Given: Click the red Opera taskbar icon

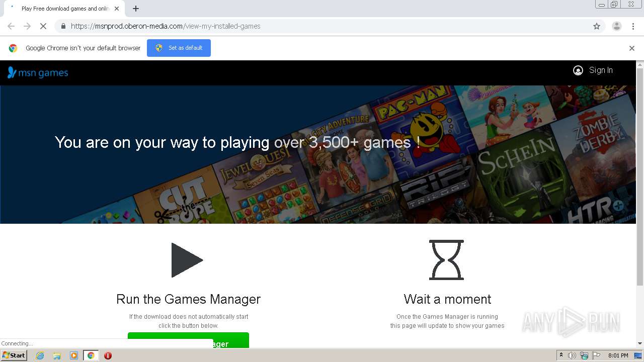Looking at the screenshot, I should pyautogui.click(x=108, y=355).
